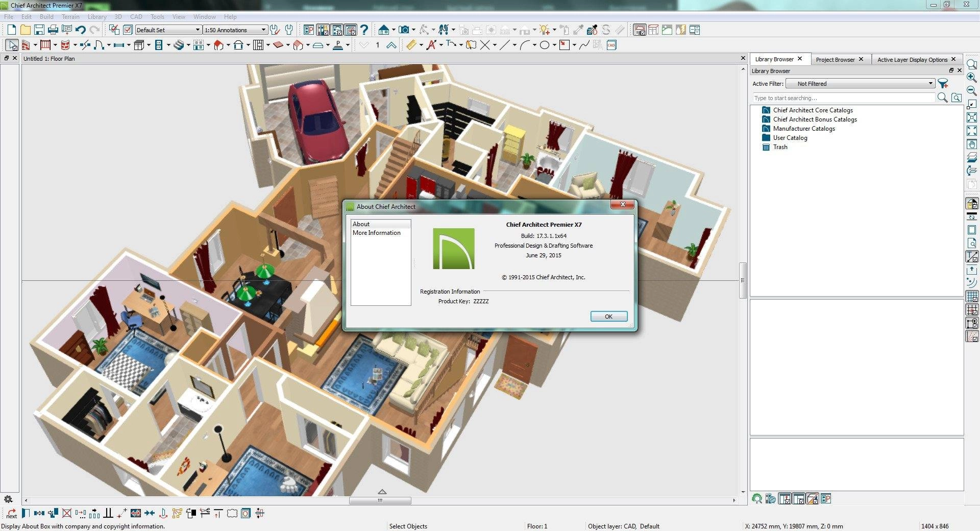Select About entry in About dialog list
This screenshot has width=980, height=531.
pyautogui.click(x=381, y=224)
